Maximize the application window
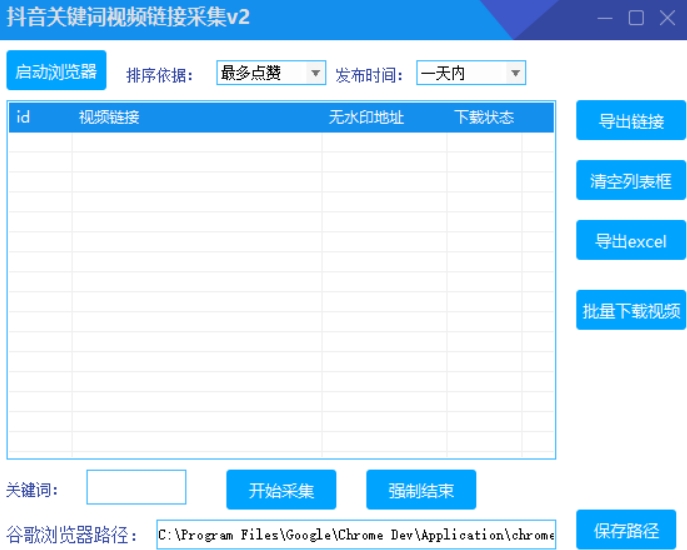The width and height of the screenshot is (687, 550). pyautogui.click(x=636, y=18)
